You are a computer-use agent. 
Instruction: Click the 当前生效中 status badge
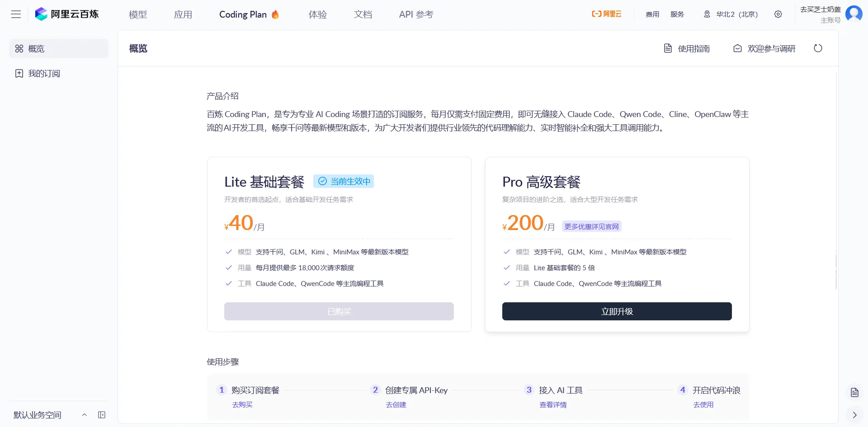click(x=344, y=181)
